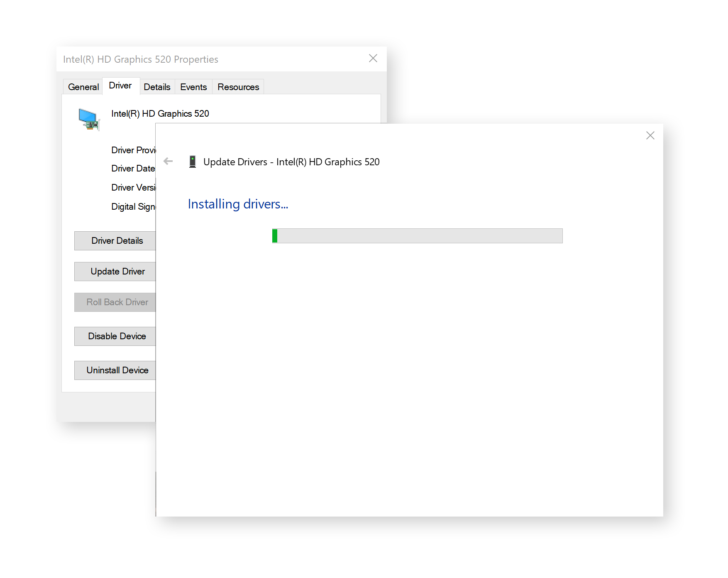Click the installation progress bar

click(x=417, y=236)
